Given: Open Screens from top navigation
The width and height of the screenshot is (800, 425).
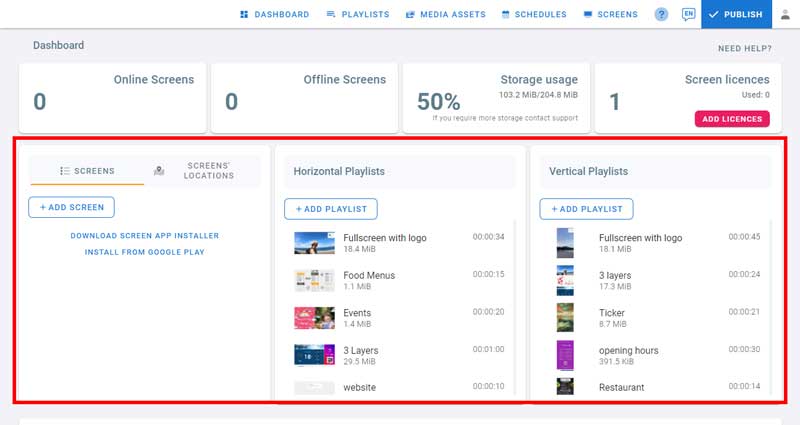Looking at the screenshot, I should pos(610,14).
